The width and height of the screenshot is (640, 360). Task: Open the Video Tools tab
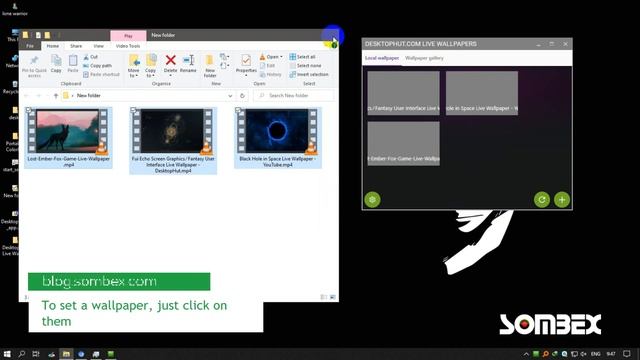coord(128,46)
